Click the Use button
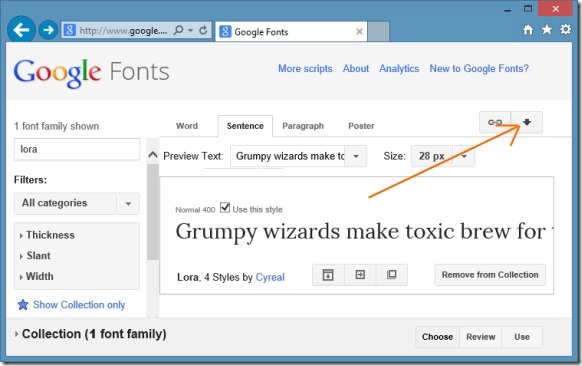This screenshot has height=366, width=582. pyautogui.click(x=522, y=337)
